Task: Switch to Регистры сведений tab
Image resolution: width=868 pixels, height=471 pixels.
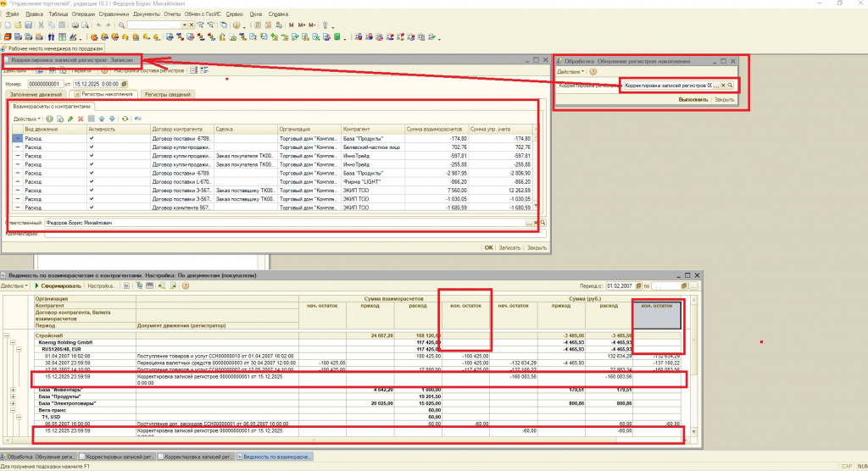Action: [168, 94]
